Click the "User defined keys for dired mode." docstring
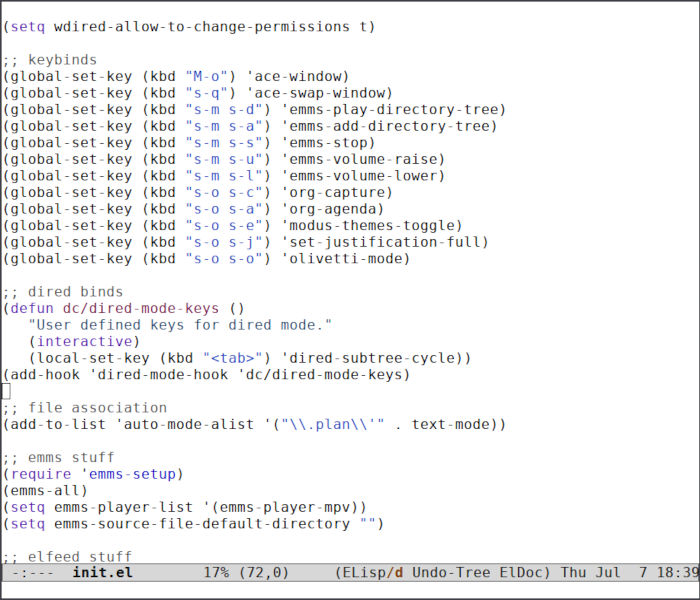The height and width of the screenshot is (600, 700). 180,325
